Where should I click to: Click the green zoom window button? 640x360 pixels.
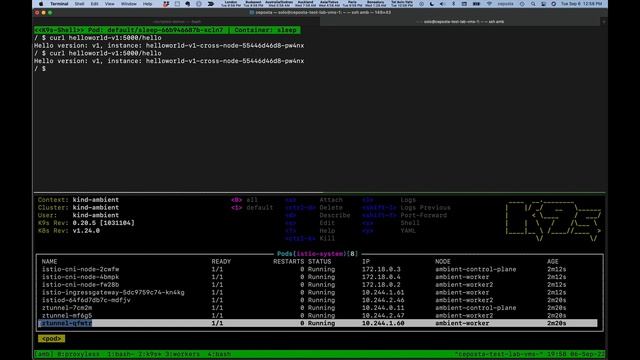(50, 13)
